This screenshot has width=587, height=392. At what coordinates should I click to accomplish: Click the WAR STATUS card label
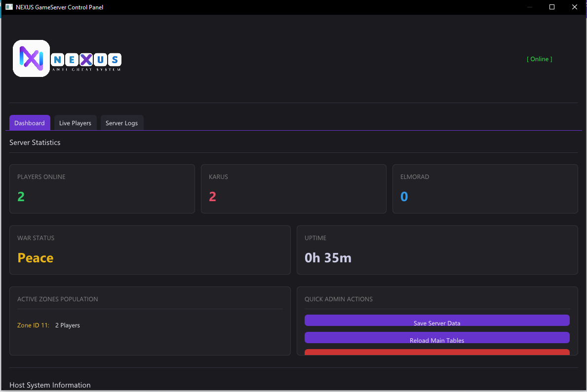[x=36, y=238]
